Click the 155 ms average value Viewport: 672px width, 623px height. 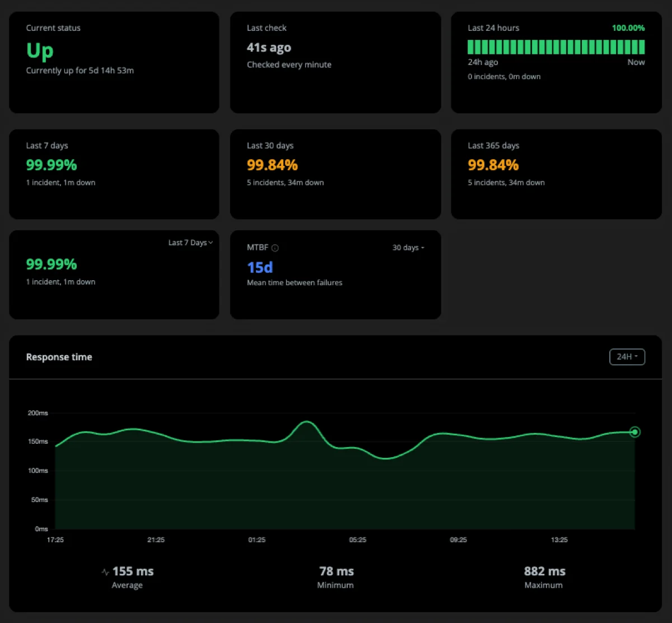[x=133, y=571]
